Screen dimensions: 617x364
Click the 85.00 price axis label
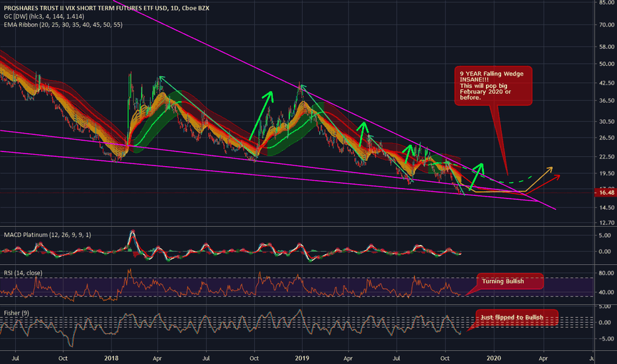[606, 3]
